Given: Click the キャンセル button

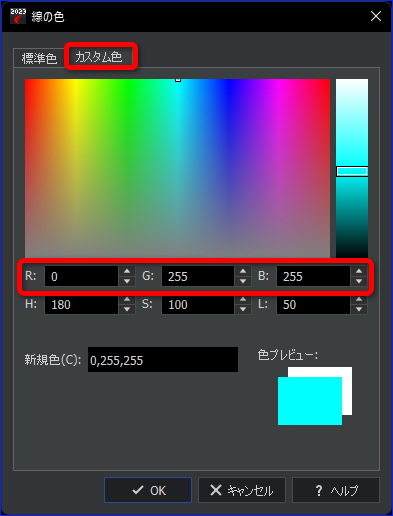Looking at the screenshot, I should (x=242, y=490).
